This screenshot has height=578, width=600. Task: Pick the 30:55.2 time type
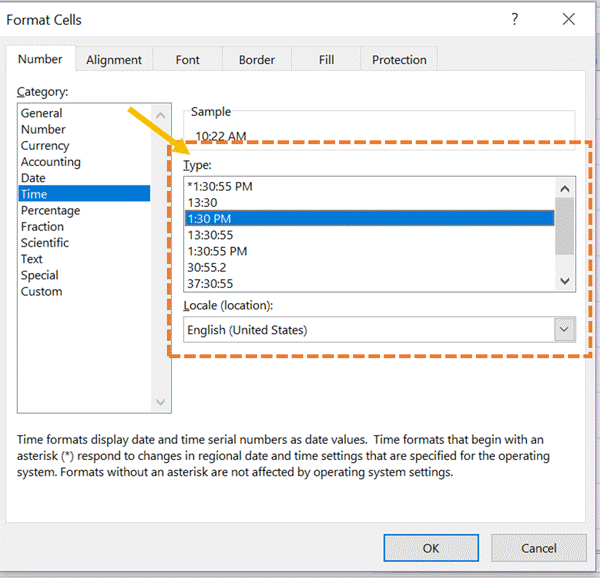pos(370,267)
